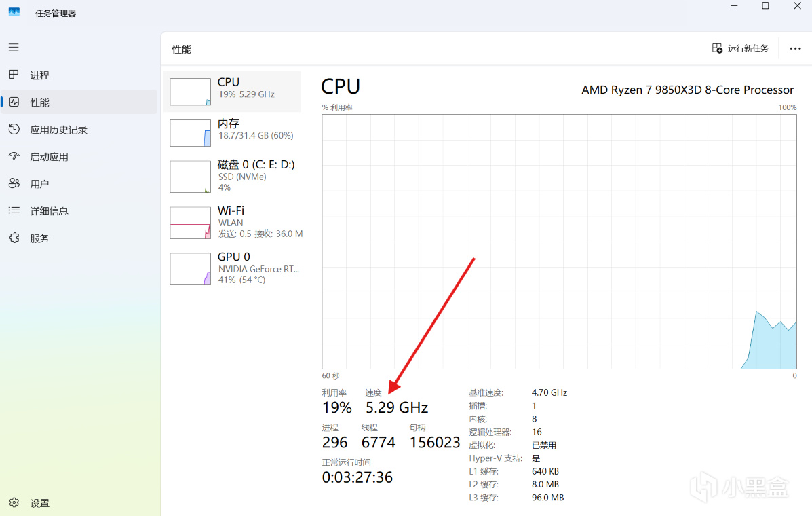Click the 5.29 GHz speed value
This screenshot has width=812, height=516.
[x=397, y=408]
